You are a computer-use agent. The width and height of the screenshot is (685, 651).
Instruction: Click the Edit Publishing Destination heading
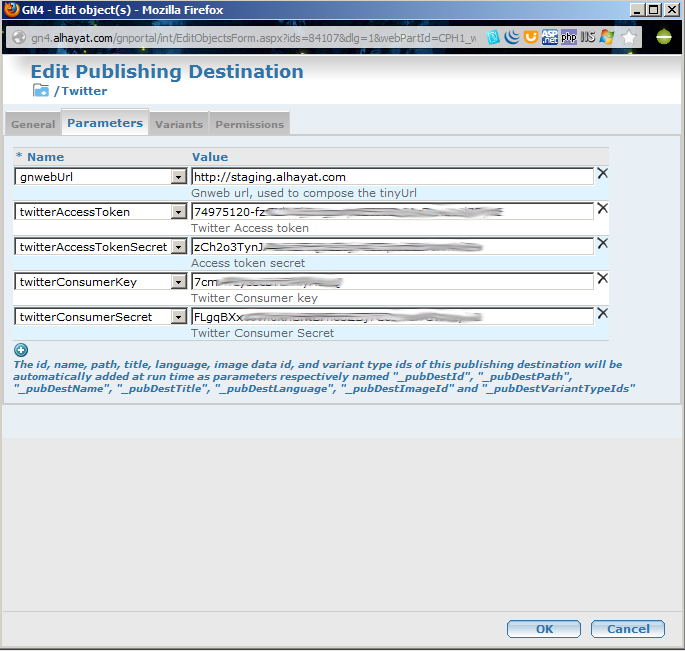coord(167,71)
